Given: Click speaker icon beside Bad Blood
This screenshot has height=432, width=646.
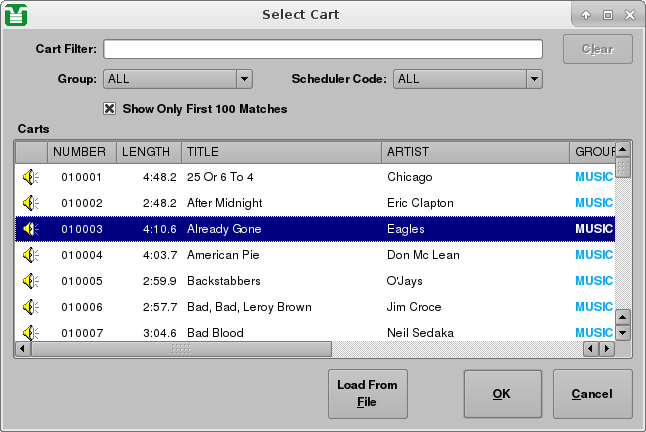Looking at the screenshot, I should 31,332.
